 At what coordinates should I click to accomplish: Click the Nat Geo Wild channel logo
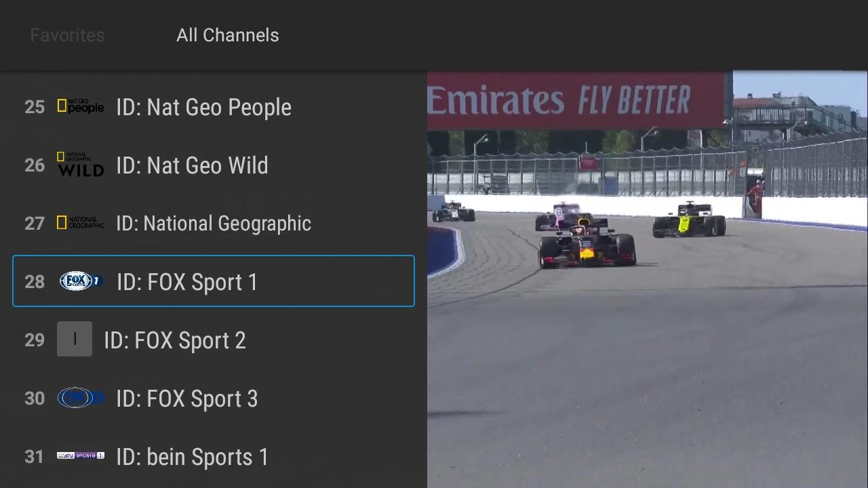pyautogui.click(x=81, y=165)
